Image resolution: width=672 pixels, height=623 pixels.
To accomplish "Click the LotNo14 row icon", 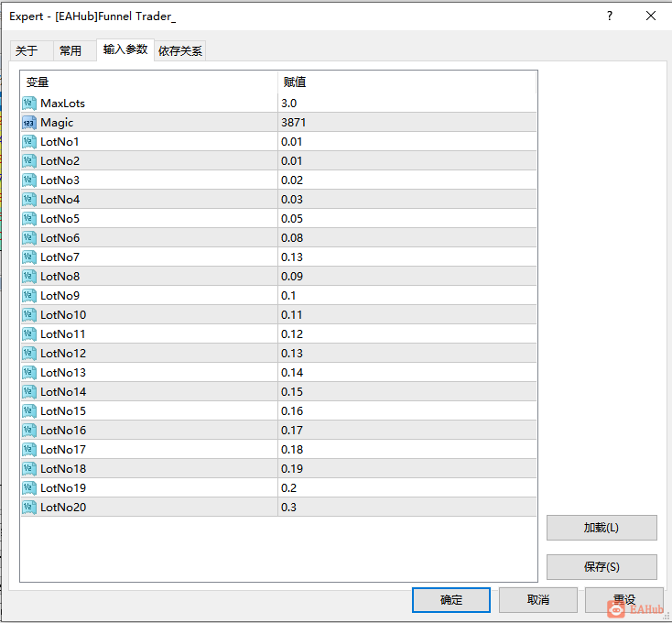I will pos(29,392).
